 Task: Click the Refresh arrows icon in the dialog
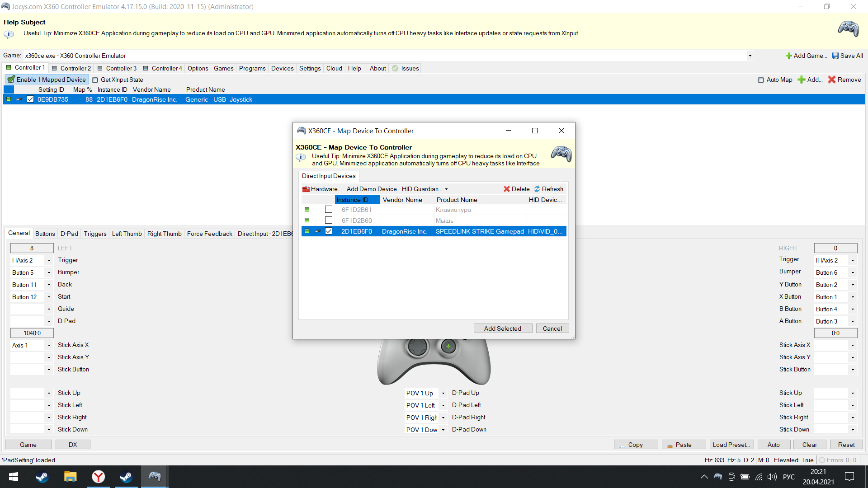click(537, 189)
